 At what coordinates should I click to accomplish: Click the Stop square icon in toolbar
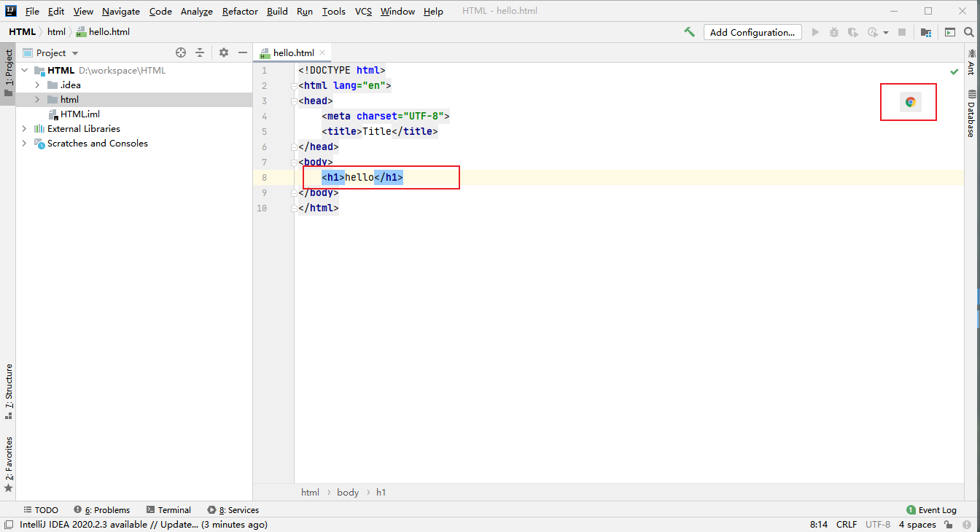902,32
